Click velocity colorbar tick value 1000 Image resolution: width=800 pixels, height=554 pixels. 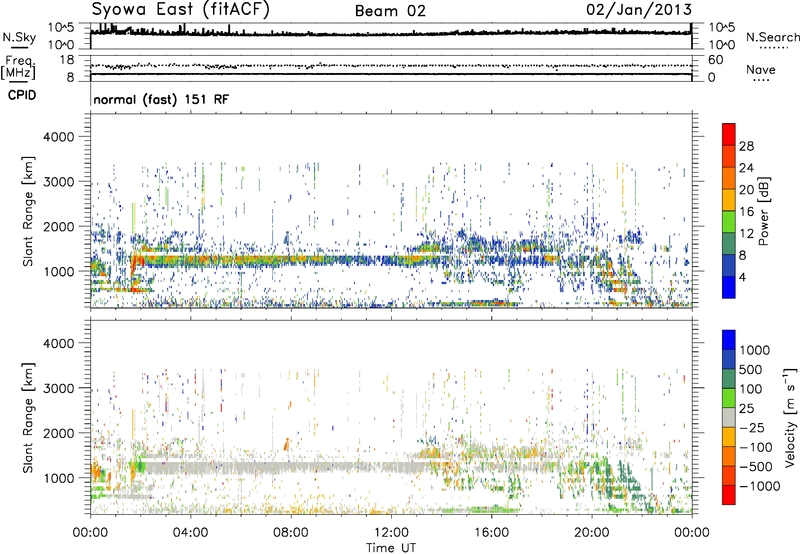point(754,350)
